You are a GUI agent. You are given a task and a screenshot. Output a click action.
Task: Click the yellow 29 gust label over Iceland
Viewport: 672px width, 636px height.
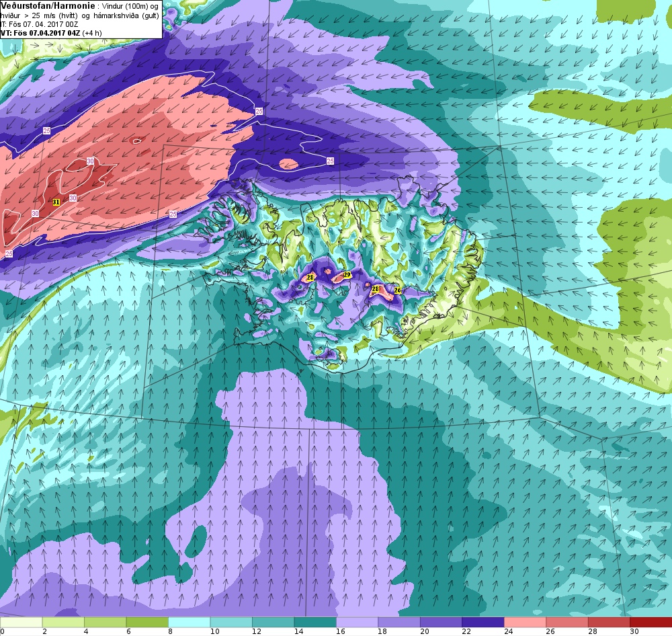[x=347, y=274]
